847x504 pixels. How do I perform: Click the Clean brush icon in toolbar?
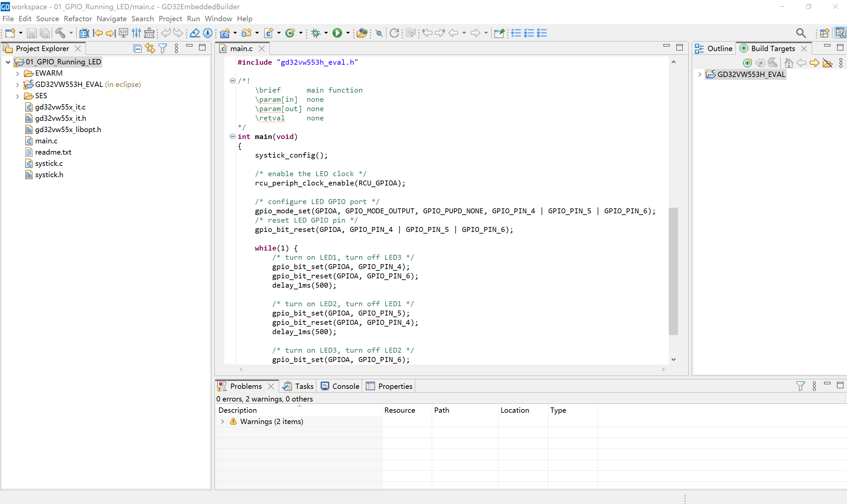(149, 33)
